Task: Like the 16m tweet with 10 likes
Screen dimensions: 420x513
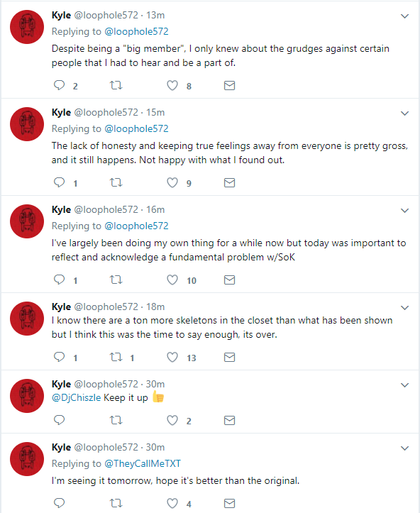Action: [x=172, y=280]
